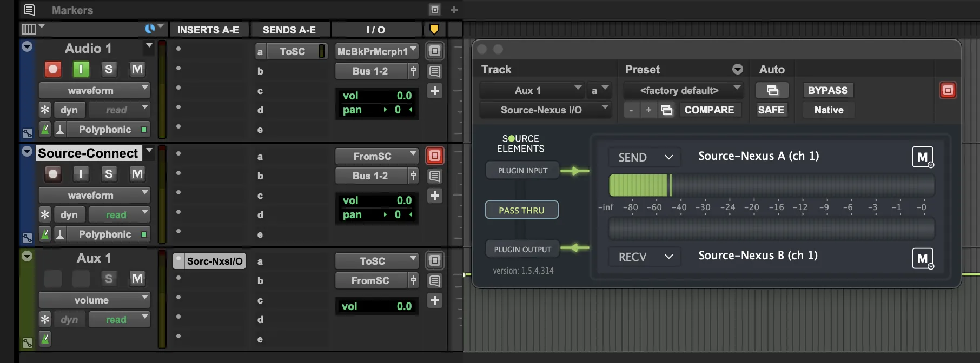Click SAFE automation button
This screenshot has height=363, width=980.
pyautogui.click(x=771, y=110)
